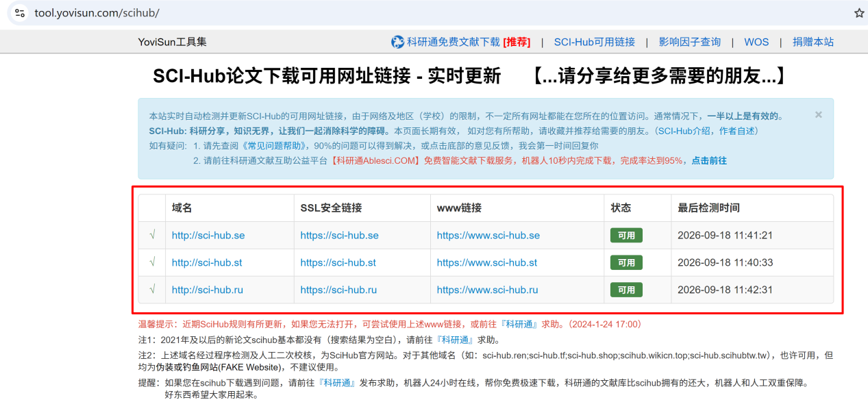Open https://sci-hub.st SSL link

point(338,262)
